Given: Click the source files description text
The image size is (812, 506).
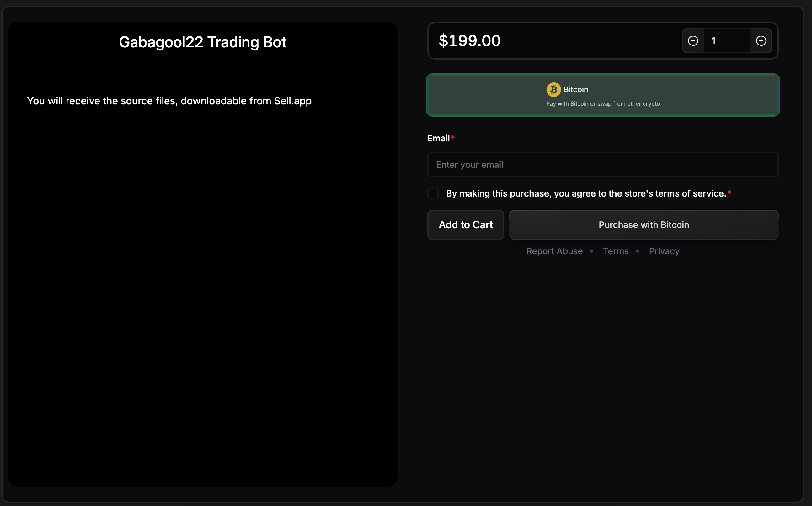Looking at the screenshot, I should pyautogui.click(x=169, y=101).
